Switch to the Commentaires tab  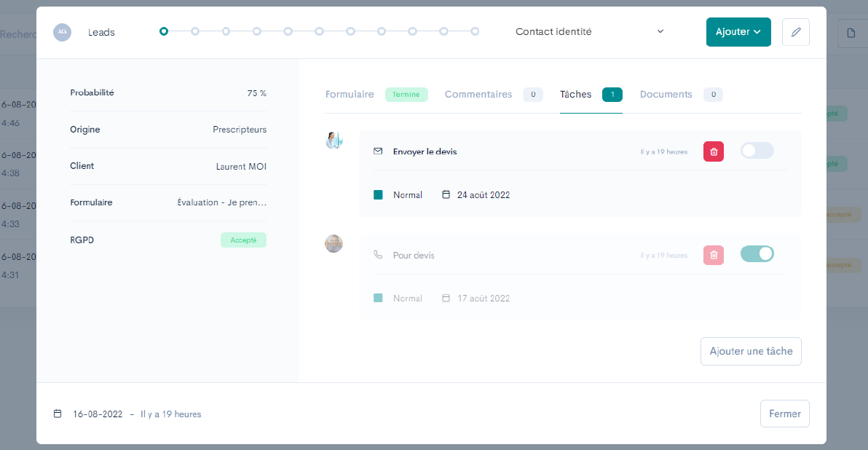[x=478, y=95]
